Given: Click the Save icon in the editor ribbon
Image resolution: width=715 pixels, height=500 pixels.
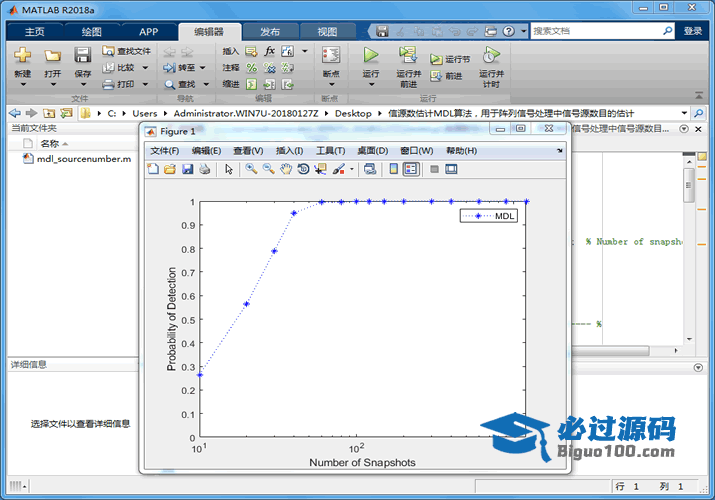Looking at the screenshot, I should [83, 55].
